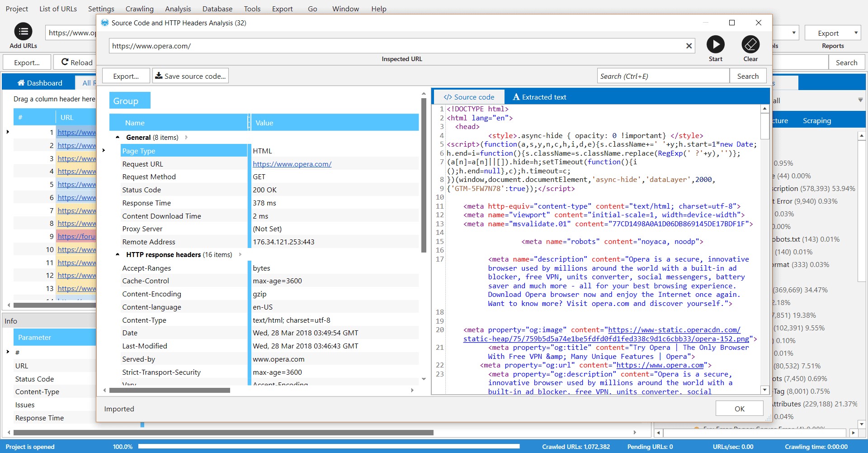The height and width of the screenshot is (453, 868).
Task: Click the Add URLs list icon
Action: pyautogui.click(x=23, y=32)
